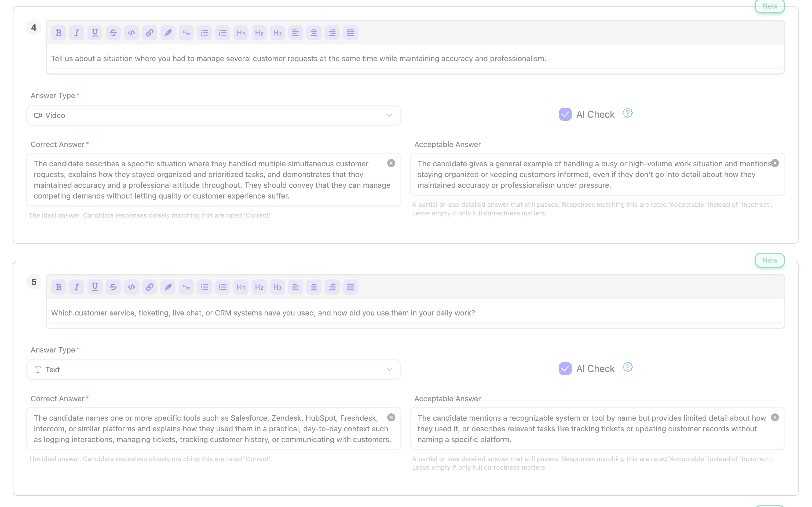Toggle bold in question 5 toolbar
The image size is (812, 507).
point(58,287)
